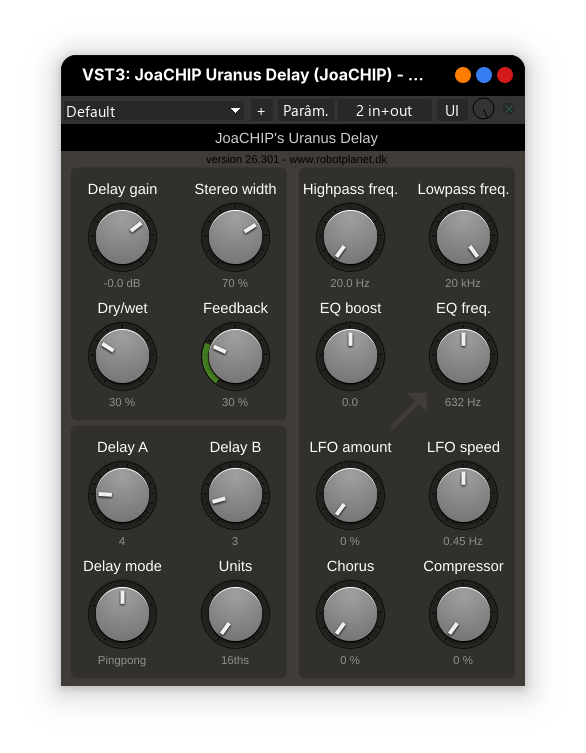
Task: Click the Highpass freq. knob
Action: click(x=350, y=237)
